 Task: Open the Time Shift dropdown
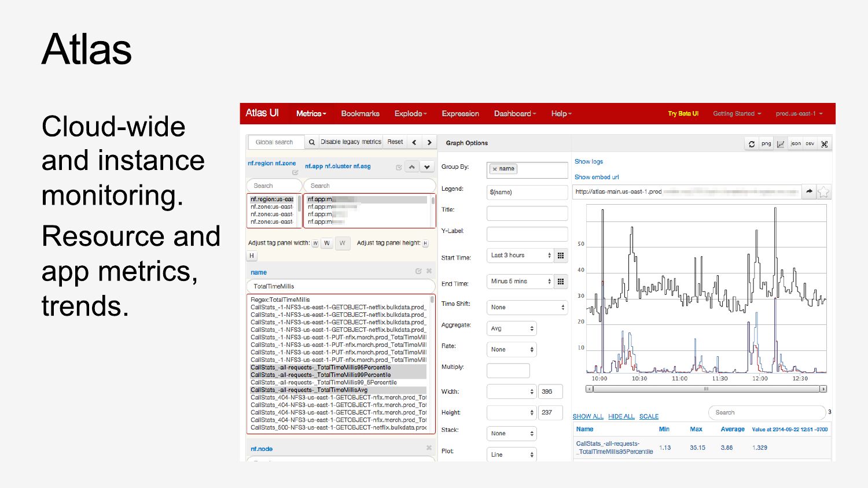527,308
